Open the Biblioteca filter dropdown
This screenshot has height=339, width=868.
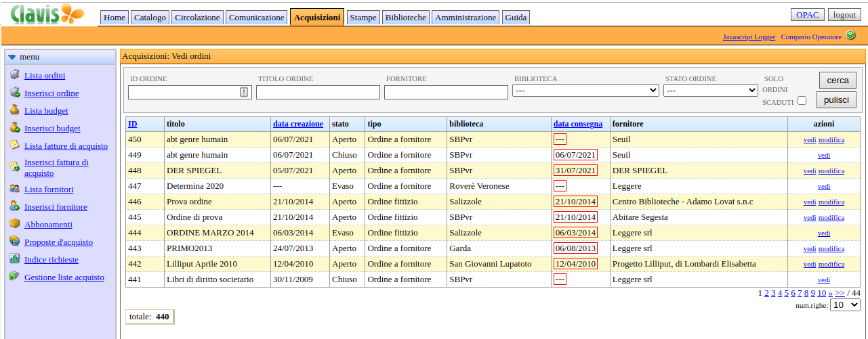coord(585,90)
